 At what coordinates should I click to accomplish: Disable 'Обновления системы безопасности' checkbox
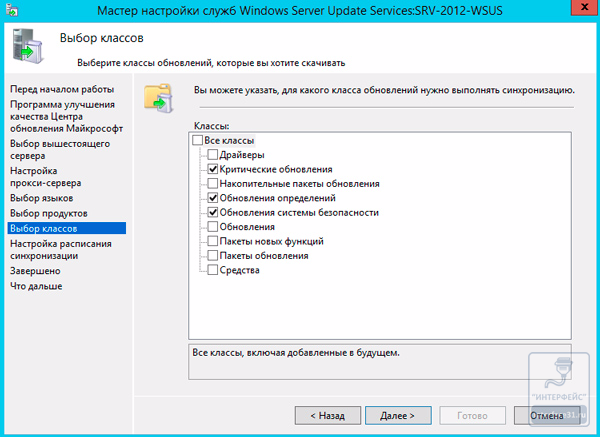pyautogui.click(x=212, y=213)
